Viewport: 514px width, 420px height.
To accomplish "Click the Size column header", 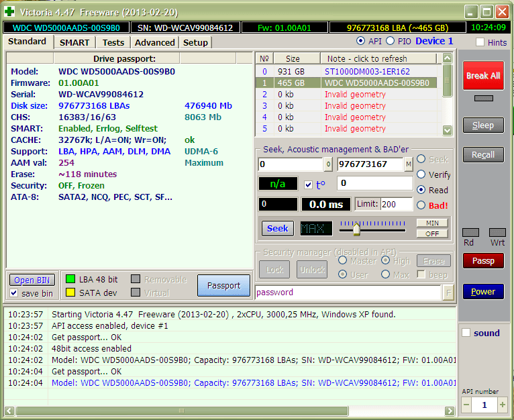I will point(297,58).
